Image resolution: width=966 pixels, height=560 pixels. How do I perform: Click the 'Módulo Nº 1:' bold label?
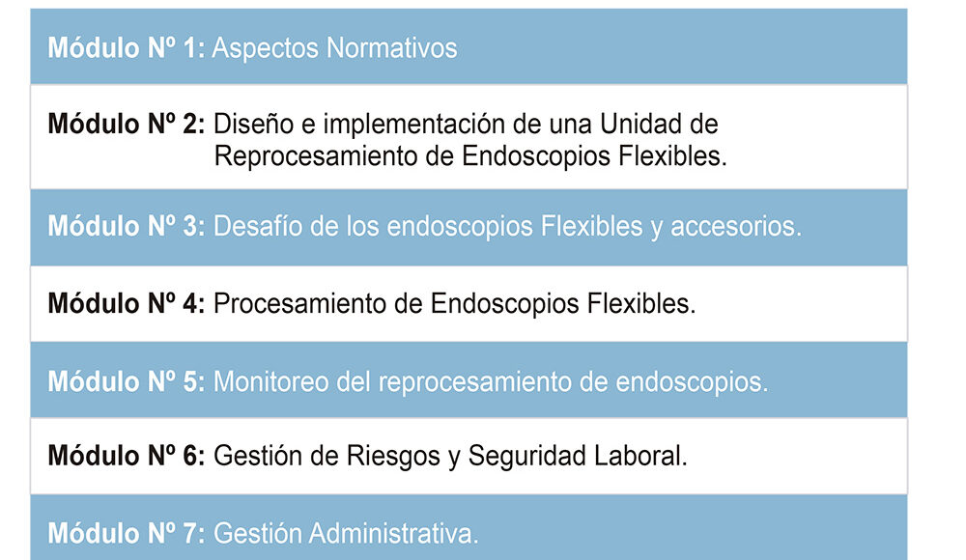(127, 48)
